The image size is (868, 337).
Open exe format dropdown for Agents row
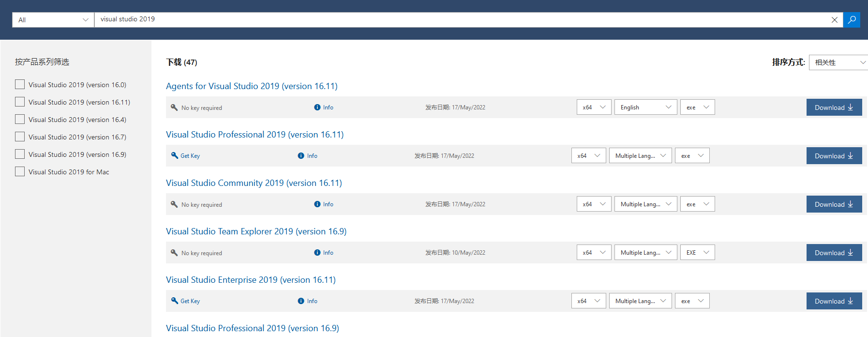(x=698, y=107)
